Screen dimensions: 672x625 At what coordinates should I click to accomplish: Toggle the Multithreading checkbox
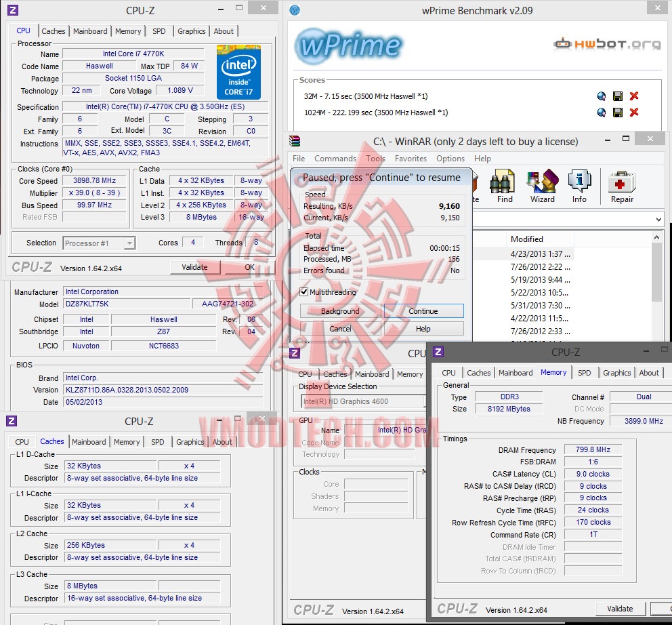(304, 292)
